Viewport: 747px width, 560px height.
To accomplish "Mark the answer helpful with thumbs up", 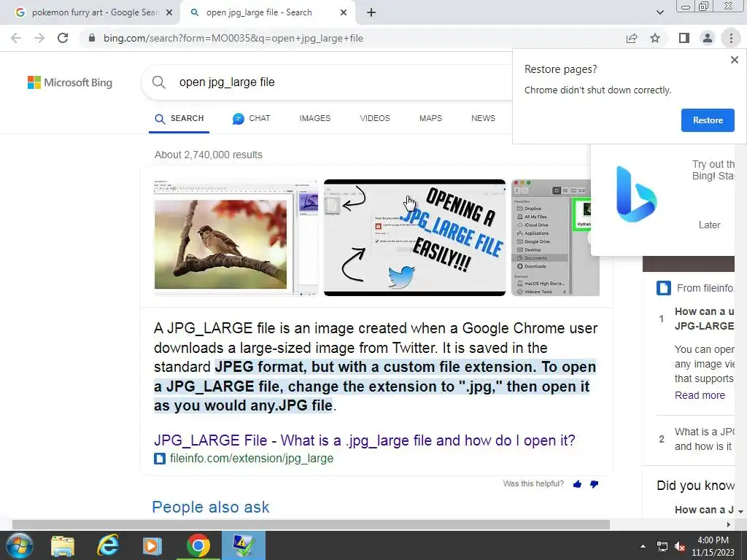I will (578, 484).
